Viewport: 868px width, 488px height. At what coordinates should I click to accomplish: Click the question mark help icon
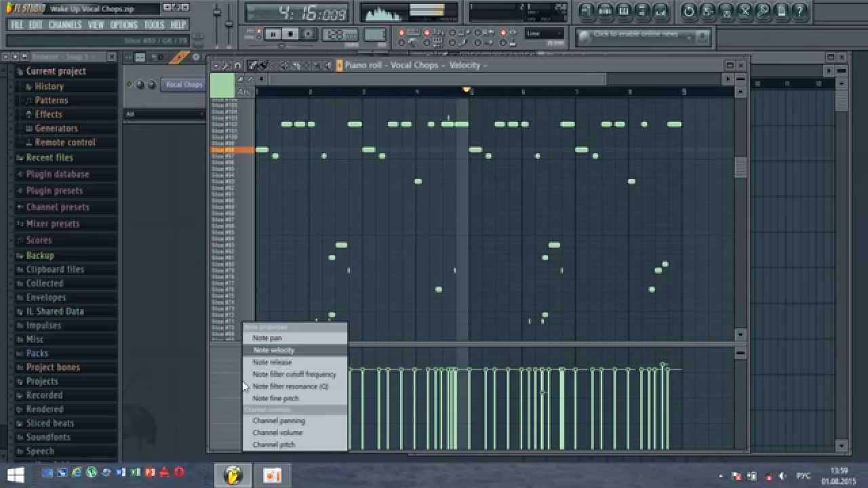(800, 12)
